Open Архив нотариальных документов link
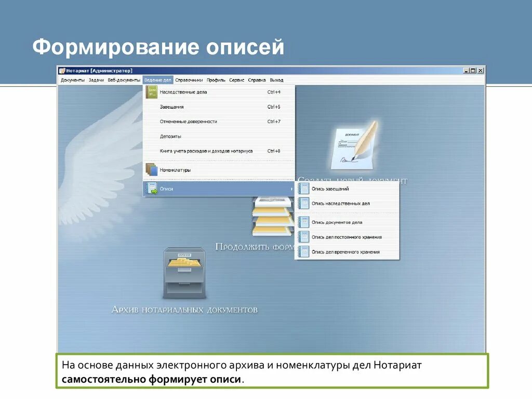 184,310
